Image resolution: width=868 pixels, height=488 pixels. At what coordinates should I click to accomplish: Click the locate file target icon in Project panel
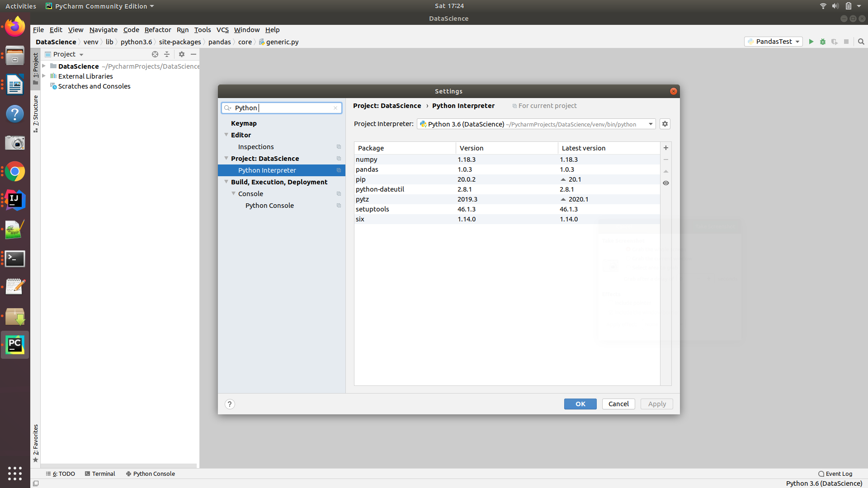pos(155,54)
